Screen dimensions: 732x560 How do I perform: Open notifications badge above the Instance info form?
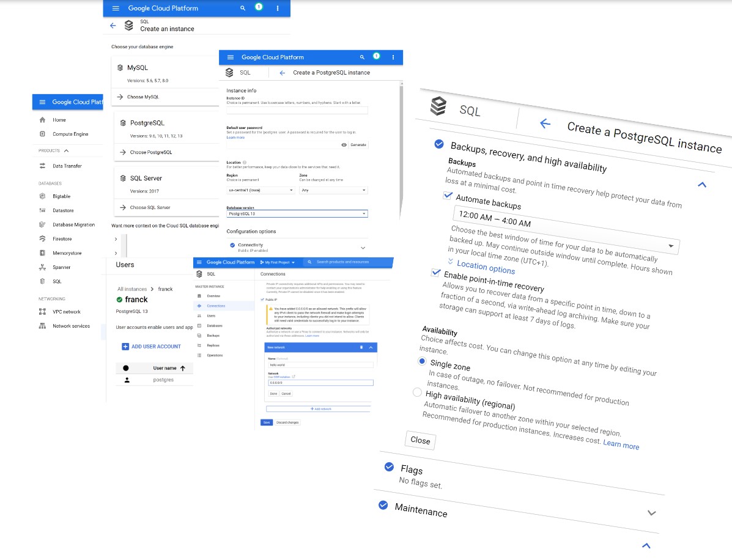(x=376, y=56)
